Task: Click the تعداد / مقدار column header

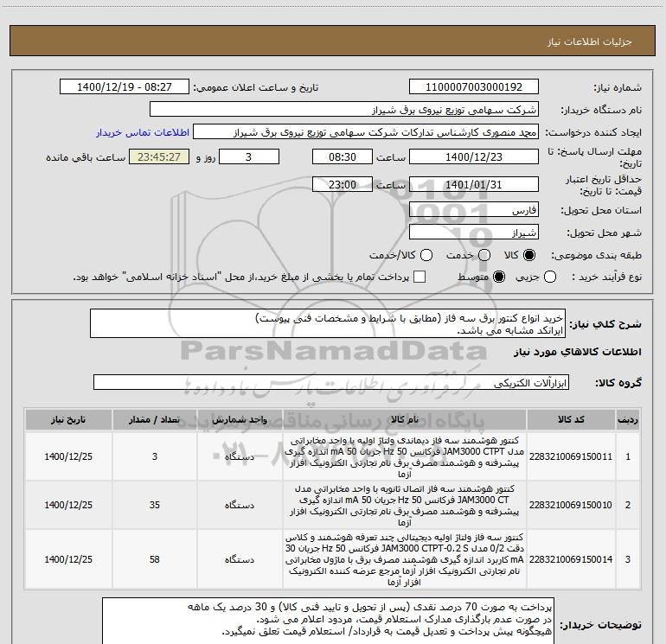Action: coord(155,420)
